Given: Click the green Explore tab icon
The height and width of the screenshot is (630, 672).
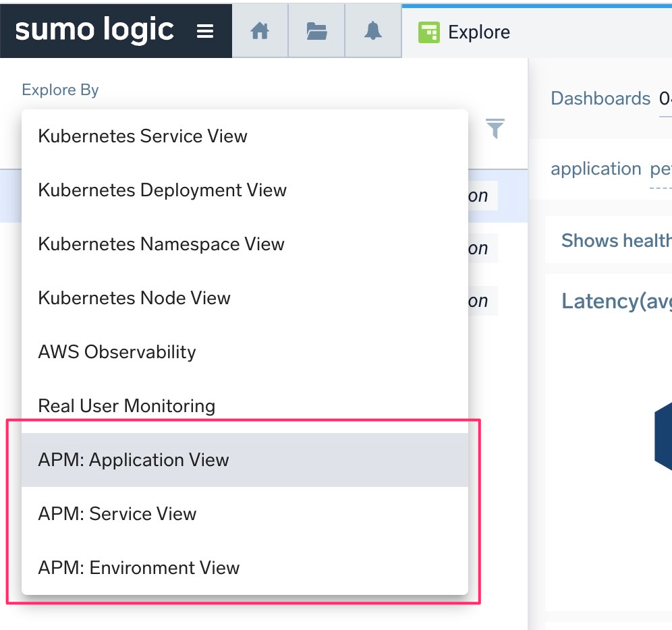Looking at the screenshot, I should tap(430, 31).
